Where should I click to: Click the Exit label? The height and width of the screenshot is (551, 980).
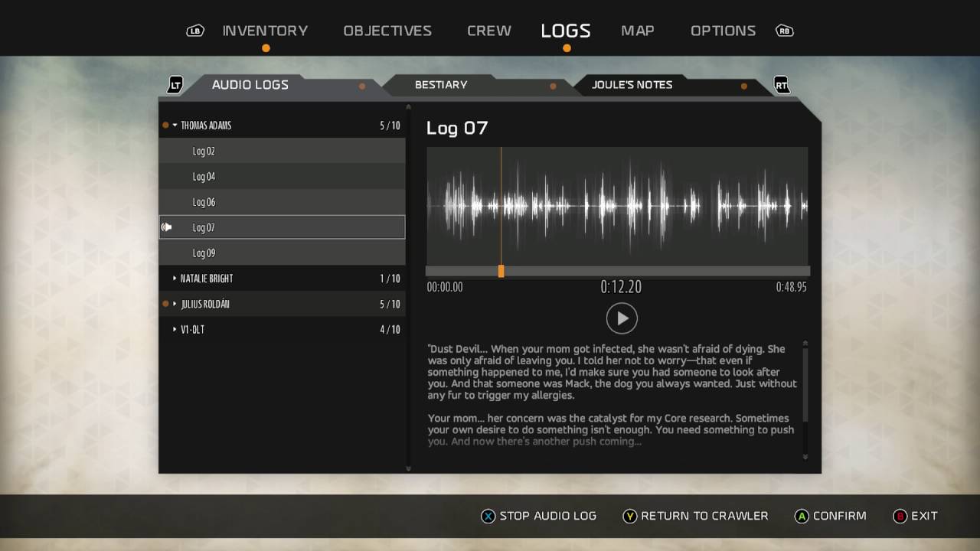pos(924,516)
